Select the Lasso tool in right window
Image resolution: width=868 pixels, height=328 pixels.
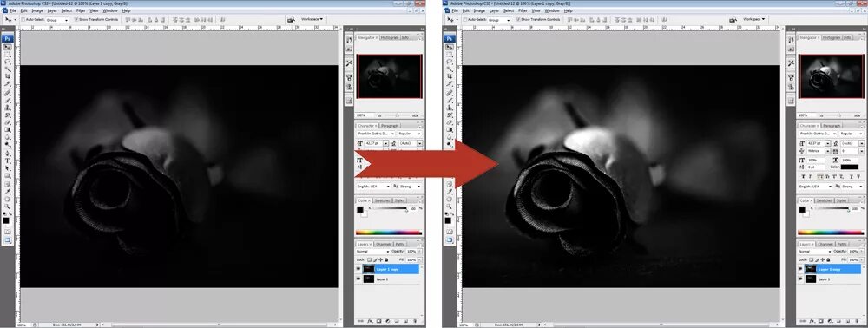pos(450,62)
